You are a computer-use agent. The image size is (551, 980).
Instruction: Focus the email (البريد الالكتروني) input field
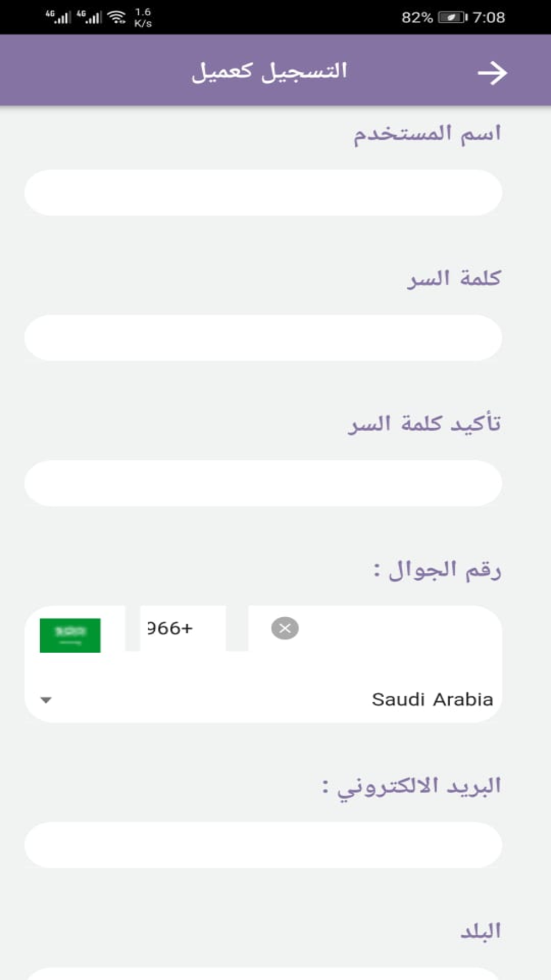(263, 845)
